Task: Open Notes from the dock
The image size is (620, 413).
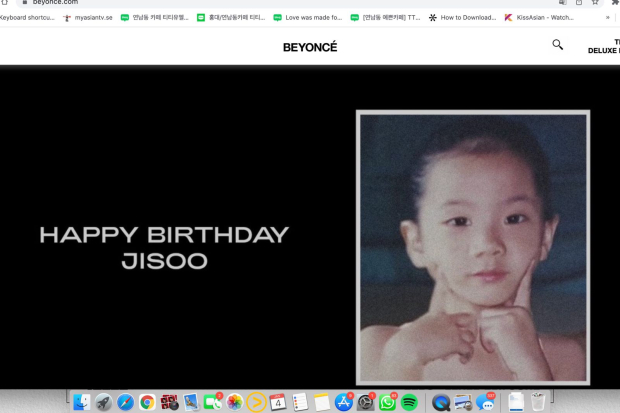Action: point(322,402)
